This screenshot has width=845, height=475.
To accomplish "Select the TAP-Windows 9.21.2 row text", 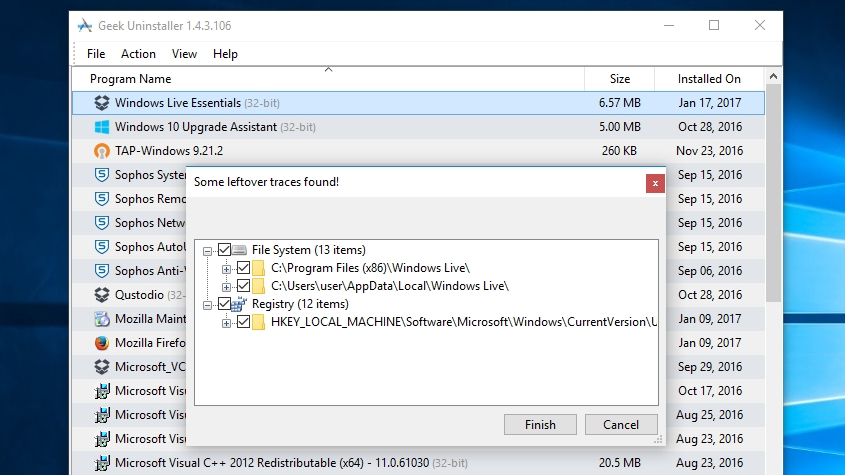I will coord(169,151).
